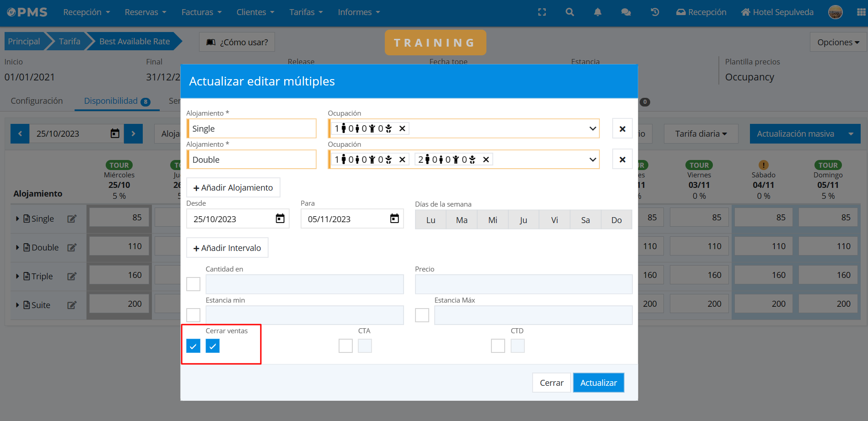Open the notifications bell icon
Screen dimensions: 868x421
click(598, 12)
